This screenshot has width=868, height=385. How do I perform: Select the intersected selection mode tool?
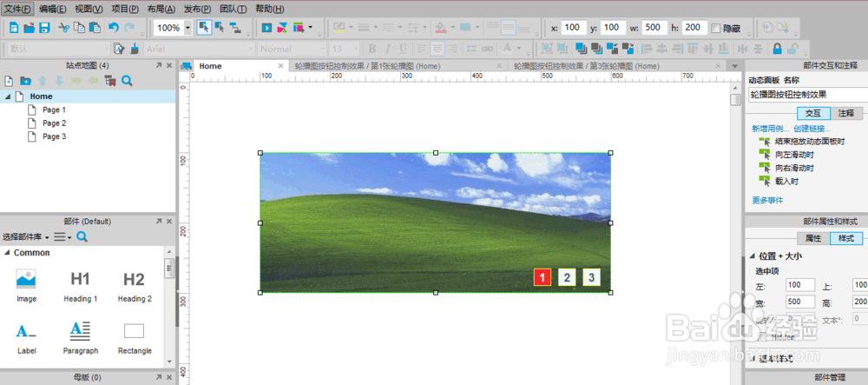click(x=204, y=28)
